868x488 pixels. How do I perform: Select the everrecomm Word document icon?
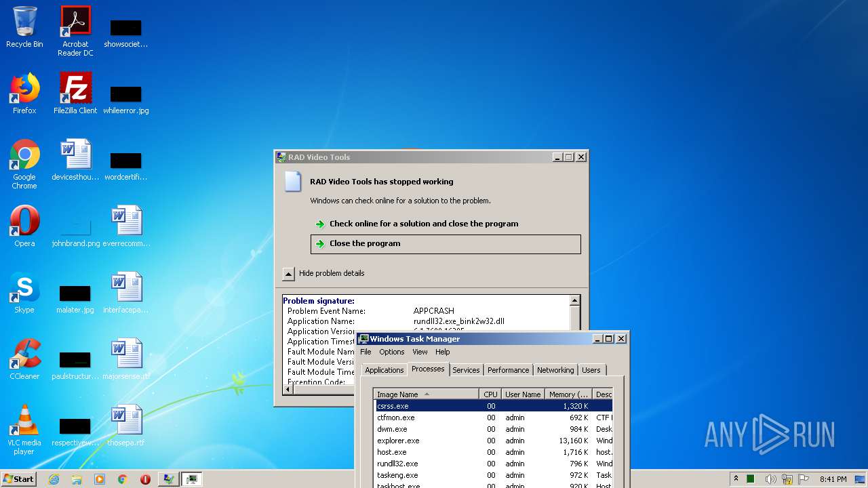click(x=126, y=226)
